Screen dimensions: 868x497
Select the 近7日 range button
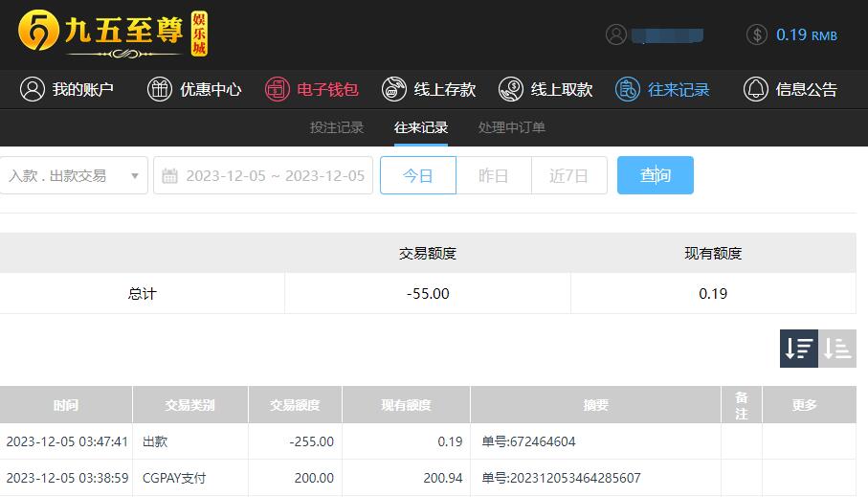(569, 175)
